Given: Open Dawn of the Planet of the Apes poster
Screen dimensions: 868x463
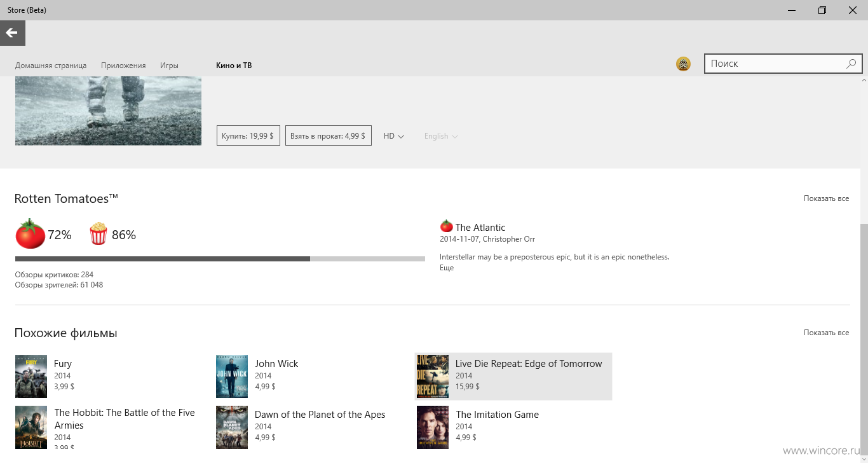Looking at the screenshot, I should click(232, 427).
